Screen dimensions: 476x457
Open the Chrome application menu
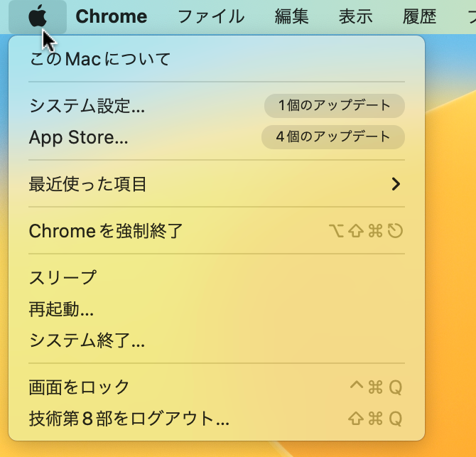click(111, 16)
